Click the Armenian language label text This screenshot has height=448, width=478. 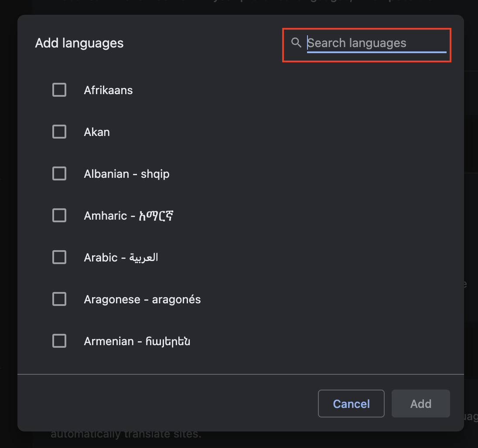137,341
